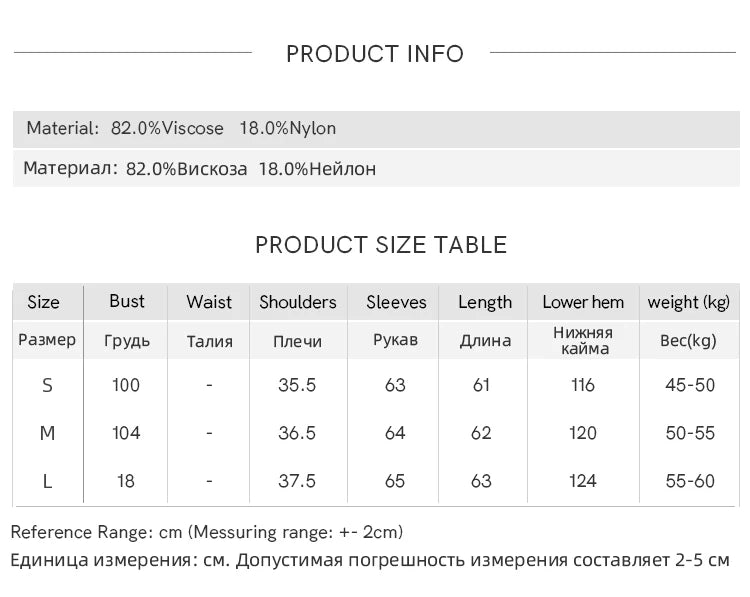This screenshot has width=750, height=597.
Task: Click the Length column header
Action: pyautogui.click(x=485, y=302)
